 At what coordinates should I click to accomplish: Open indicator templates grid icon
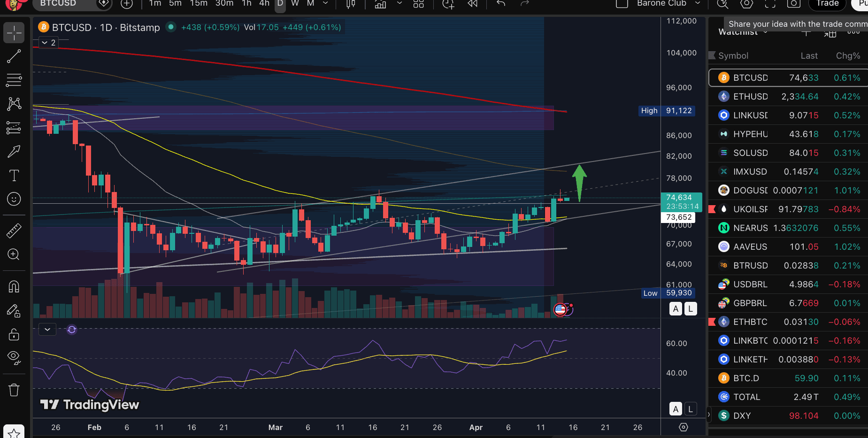[x=419, y=4]
